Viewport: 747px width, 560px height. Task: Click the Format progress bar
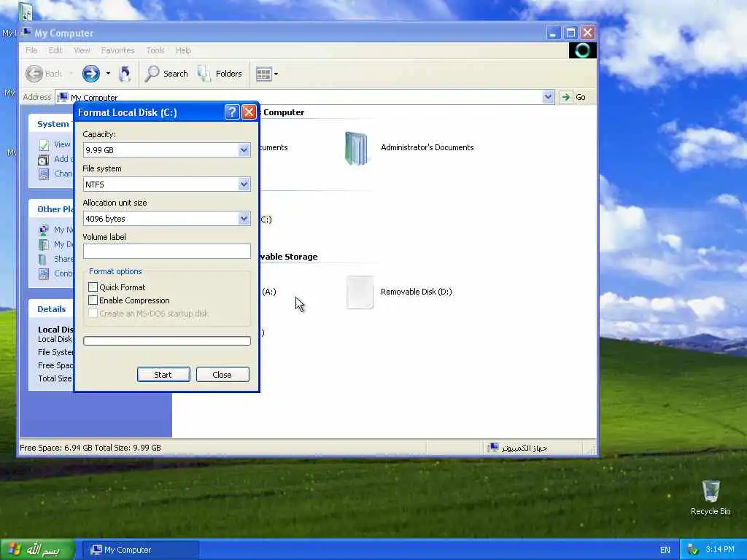coord(167,341)
